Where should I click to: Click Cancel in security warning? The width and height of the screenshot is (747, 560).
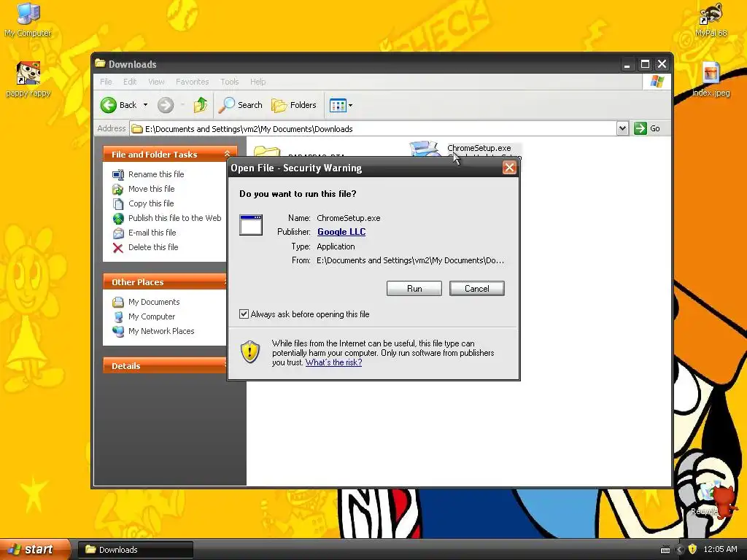476,289
